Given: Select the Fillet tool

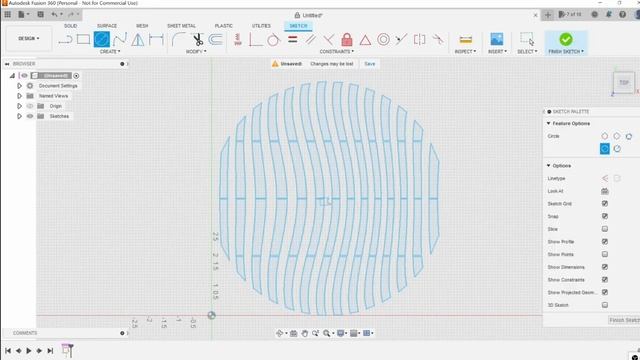Looking at the screenshot, I should point(178,40).
